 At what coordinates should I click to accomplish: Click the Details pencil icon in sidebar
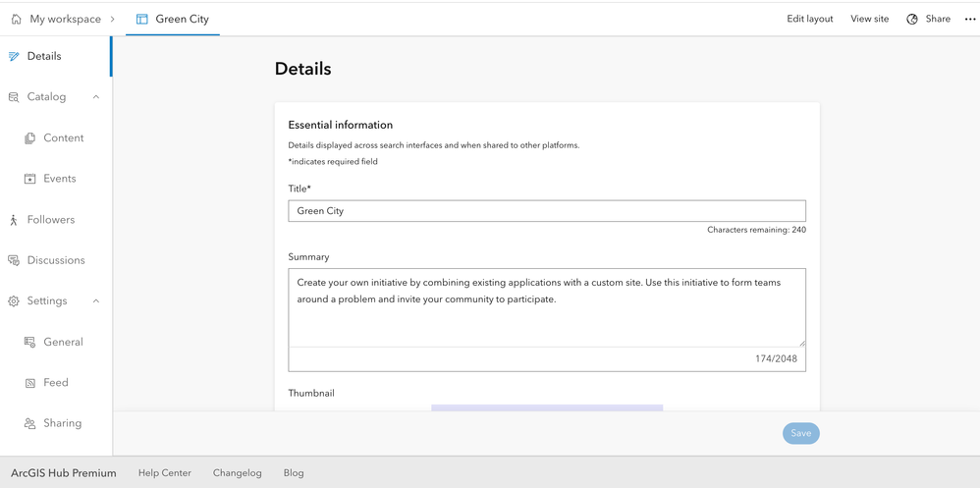point(14,56)
